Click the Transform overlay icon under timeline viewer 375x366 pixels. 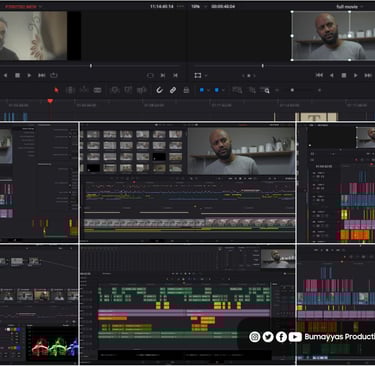point(198,76)
